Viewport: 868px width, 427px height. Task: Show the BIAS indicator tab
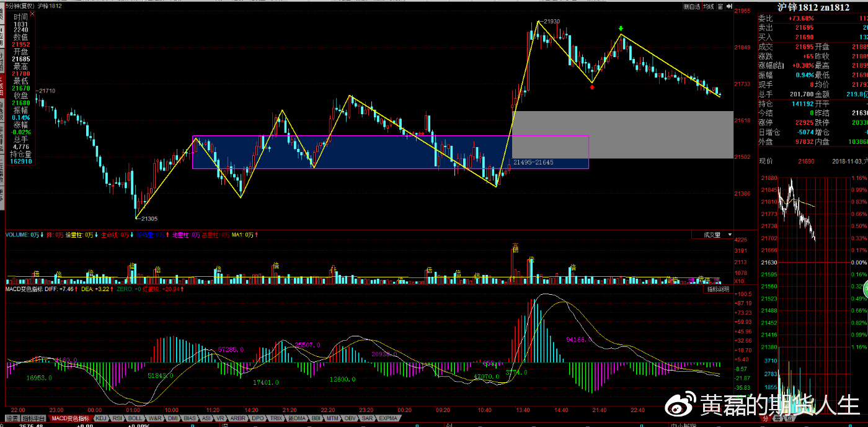[x=190, y=418]
